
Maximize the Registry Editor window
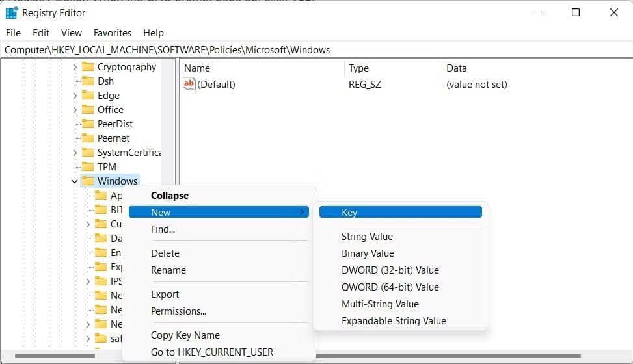[576, 12]
